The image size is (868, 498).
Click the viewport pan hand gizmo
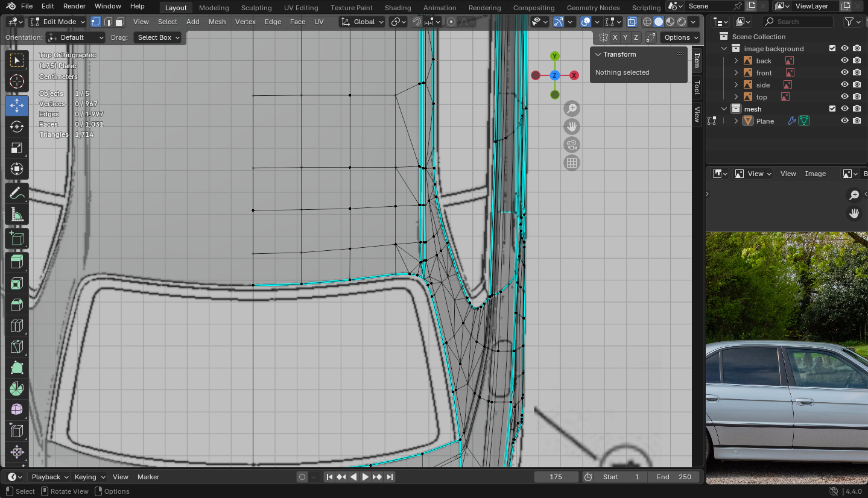coord(572,127)
